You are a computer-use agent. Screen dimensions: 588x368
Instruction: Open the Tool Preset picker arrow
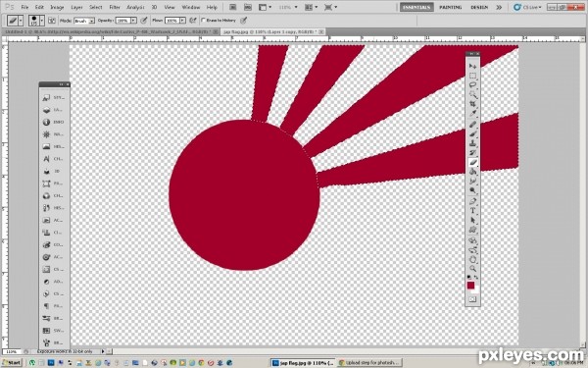(21, 21)
